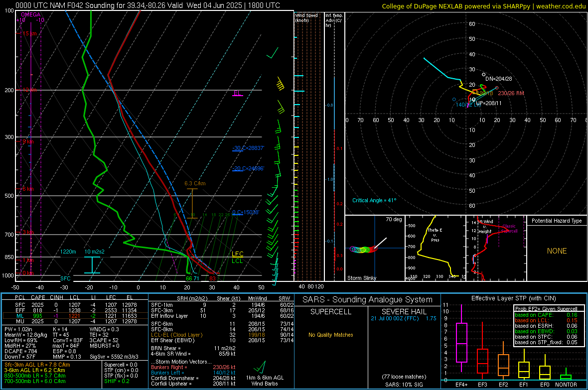
Task: Click the based on STP_fixed: 0.05 line
Action: click(546, 342)
